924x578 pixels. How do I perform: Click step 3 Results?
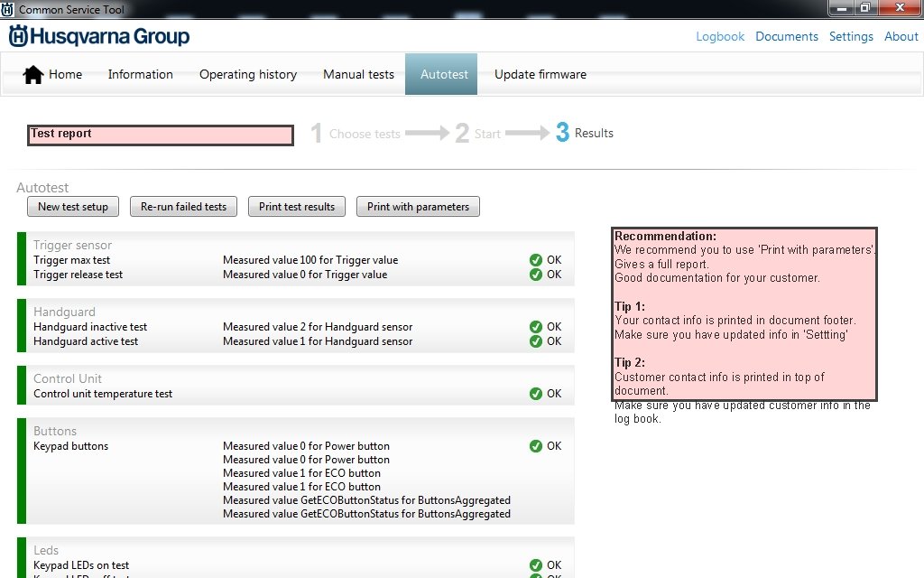585,133
